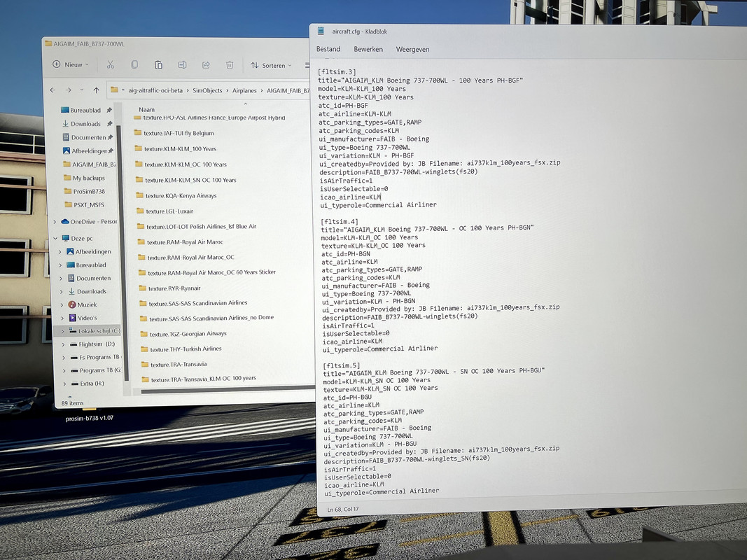This screenshot has height=560, width=747.
Task: Open the Nieuw dropdown button
Action: [x=71, y=64]
